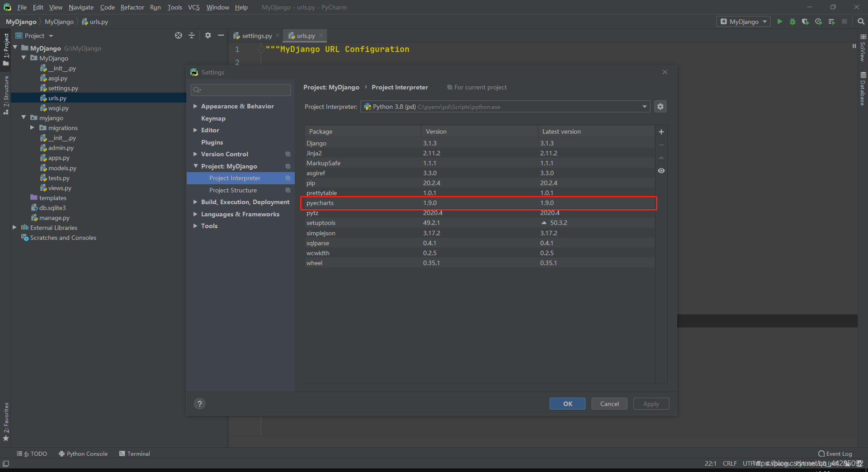Sort packages by Latest version column
The height and width of the screenshot is (472, 868).
(x=596, y=131)
